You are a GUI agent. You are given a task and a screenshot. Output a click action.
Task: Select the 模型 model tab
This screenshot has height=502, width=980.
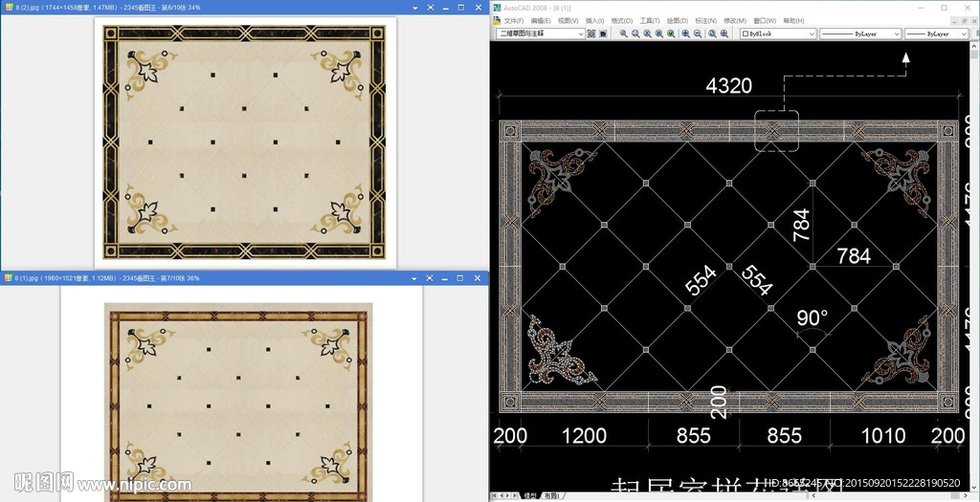(x=529, y=496)
